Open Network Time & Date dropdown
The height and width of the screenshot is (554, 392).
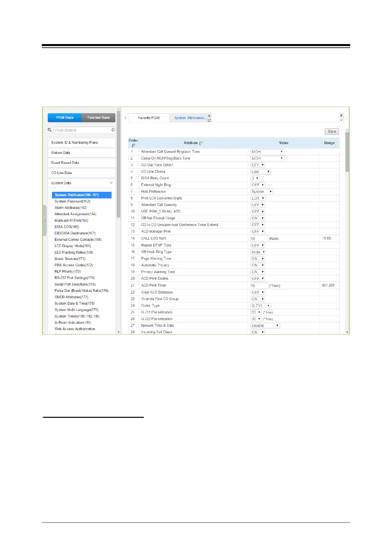[x=265, y=326]
